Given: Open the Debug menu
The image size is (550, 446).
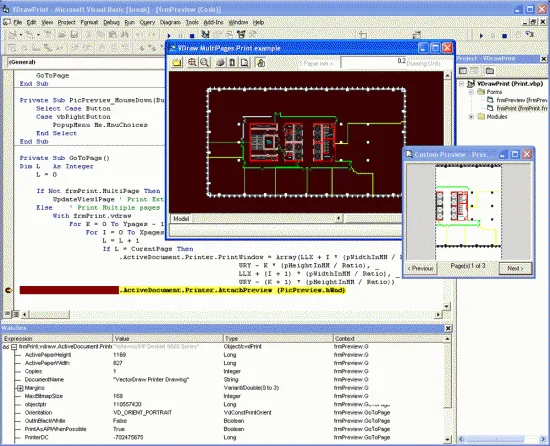Looking at the screenshot, I should (x=111, y=22).
